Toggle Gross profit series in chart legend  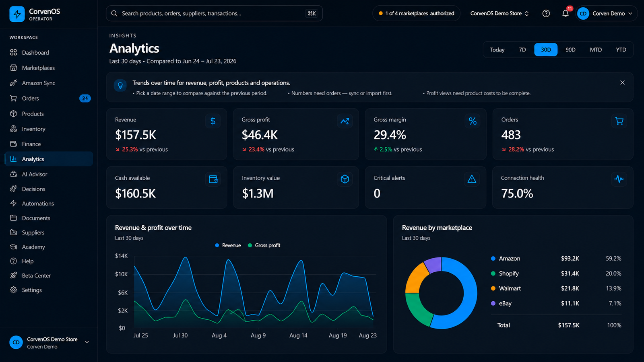(x=264, y=245)
